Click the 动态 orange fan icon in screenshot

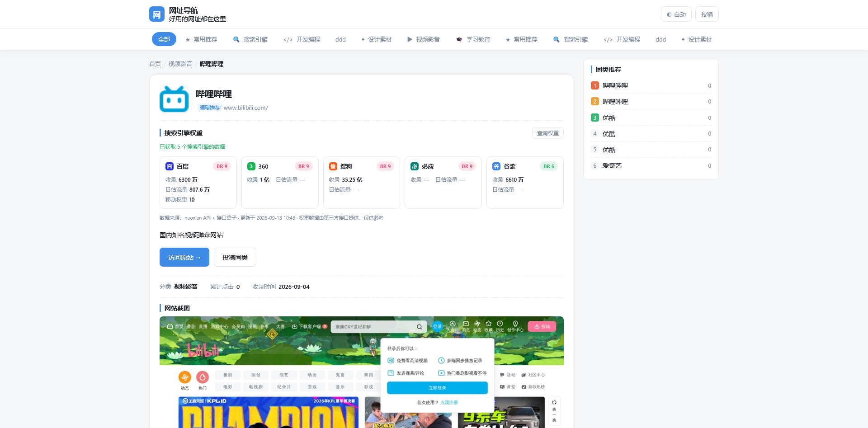(185, 377)
